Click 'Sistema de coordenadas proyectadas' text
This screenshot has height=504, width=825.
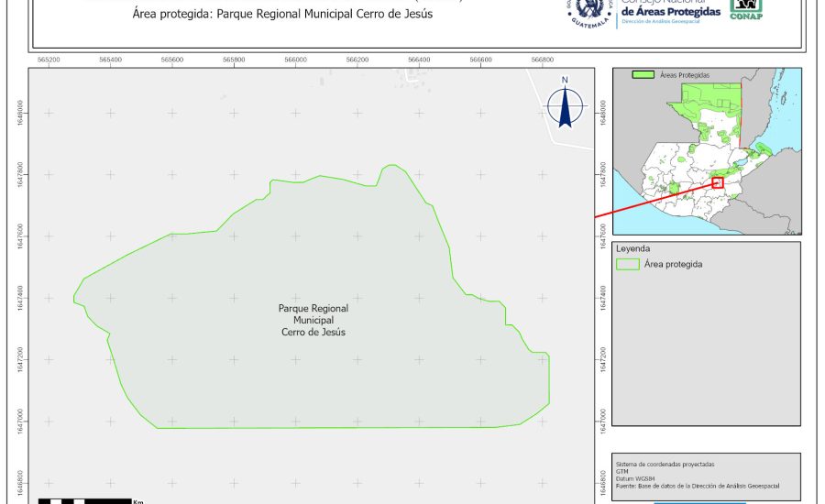click(665, 464)
